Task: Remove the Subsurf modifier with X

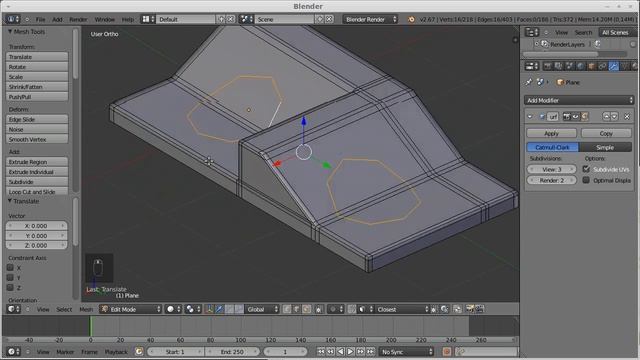Action: click(627, 117)
